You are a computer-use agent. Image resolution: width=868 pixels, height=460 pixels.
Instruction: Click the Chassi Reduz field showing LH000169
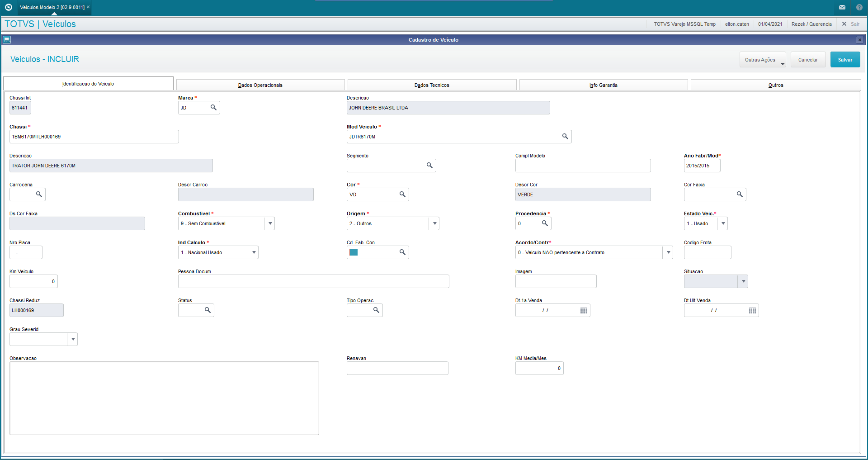pyautogui.click(x=37, y=310)
